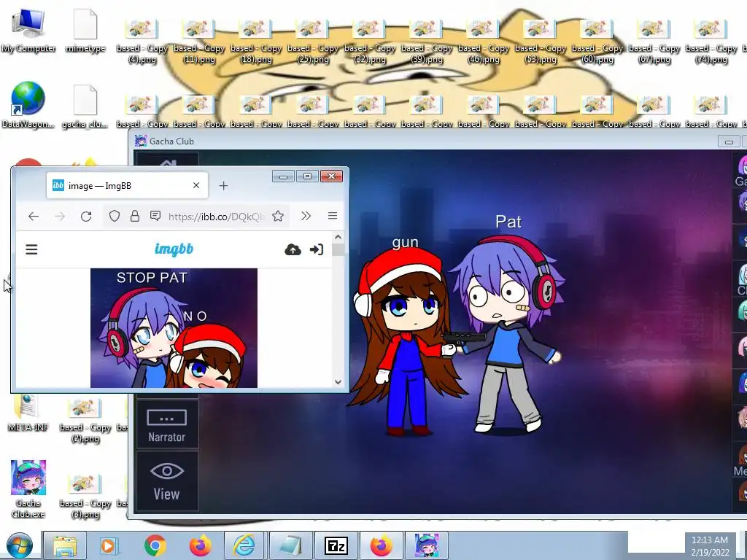
Task: Click page scrollbar down arrow
Action: point(338,382)
